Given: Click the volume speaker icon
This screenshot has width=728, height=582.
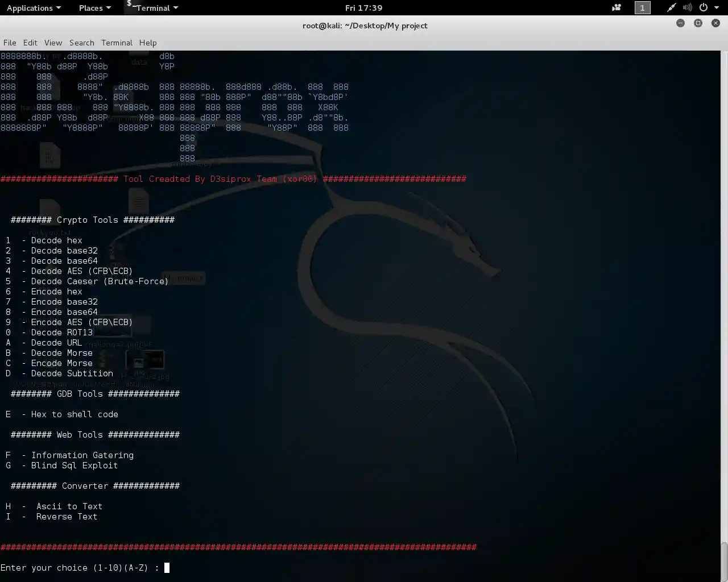Looking at the screenshot, I should pyautogui.click(x=687, y=8).
